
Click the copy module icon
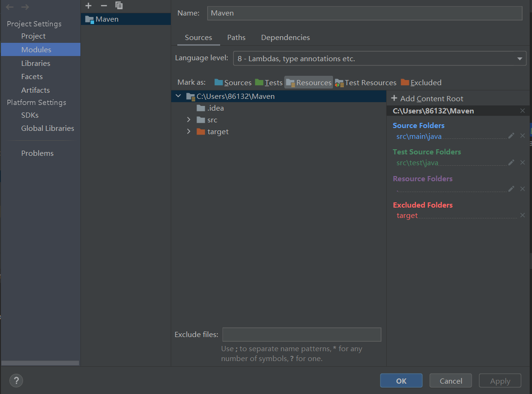pos(119,6)
